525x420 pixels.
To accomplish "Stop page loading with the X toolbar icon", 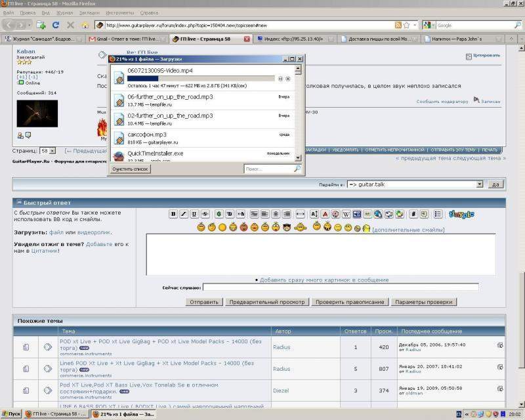I will [x=70, y=25].
